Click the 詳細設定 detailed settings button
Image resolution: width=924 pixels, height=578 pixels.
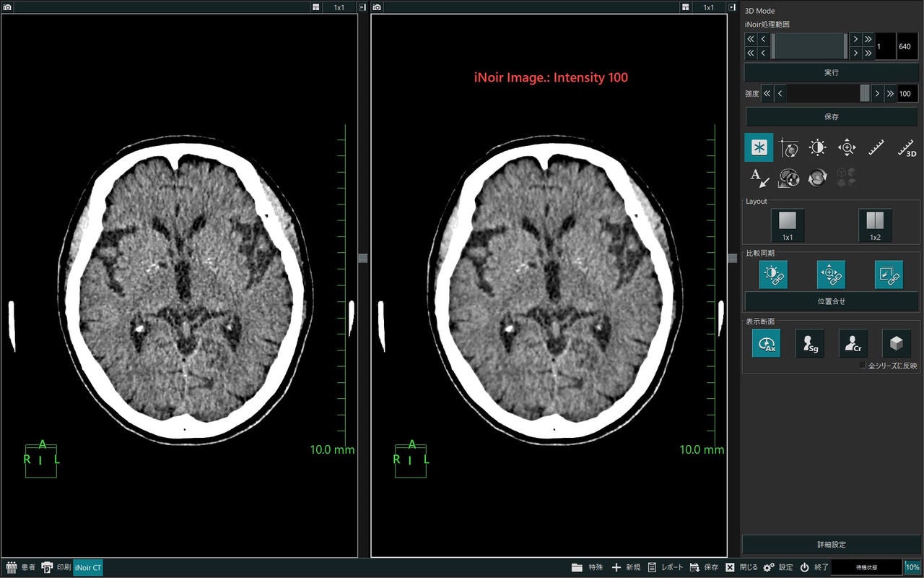[831, 545]
